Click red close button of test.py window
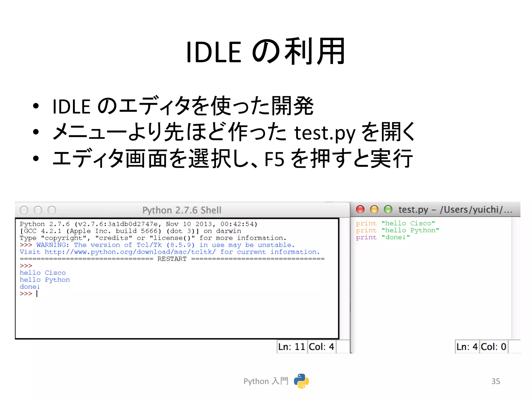Screen dimensions: 532x399 (x=360, y=209)
